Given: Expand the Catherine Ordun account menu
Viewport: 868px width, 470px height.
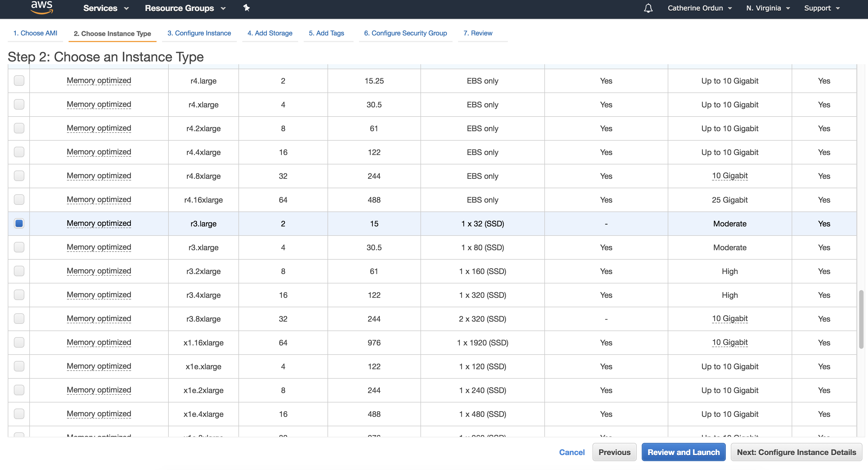Looking at the screenshot, I should (x=699, y=8).
